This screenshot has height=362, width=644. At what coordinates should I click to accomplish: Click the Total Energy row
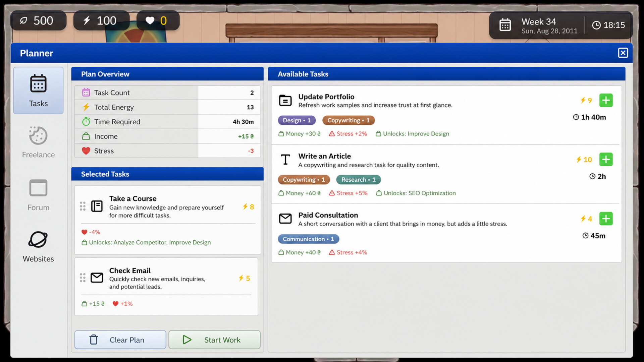[167, 107]
